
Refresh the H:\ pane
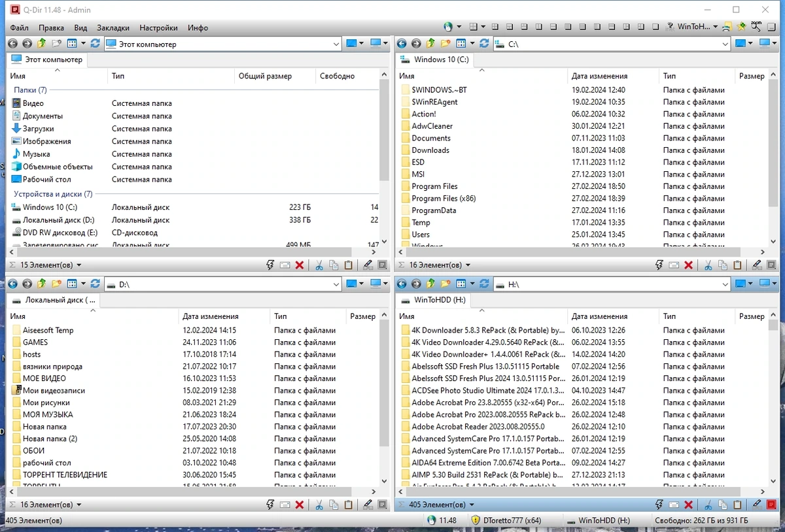point(484,284)
